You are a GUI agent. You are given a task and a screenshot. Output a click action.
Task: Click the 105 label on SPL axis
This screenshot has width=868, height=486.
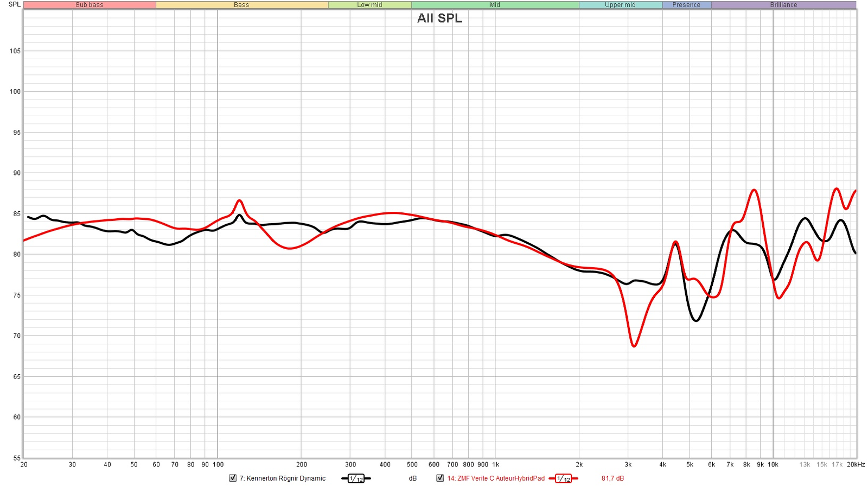[x=15, y=51]
